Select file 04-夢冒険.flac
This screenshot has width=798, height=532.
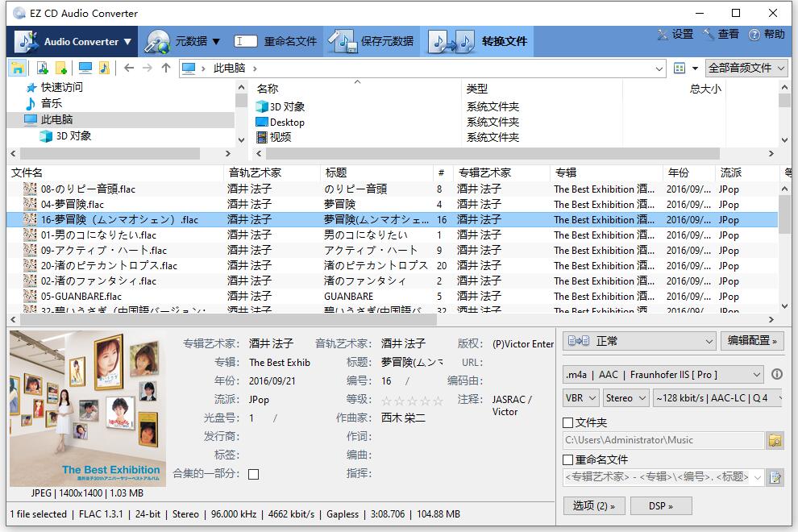point(73,204)
